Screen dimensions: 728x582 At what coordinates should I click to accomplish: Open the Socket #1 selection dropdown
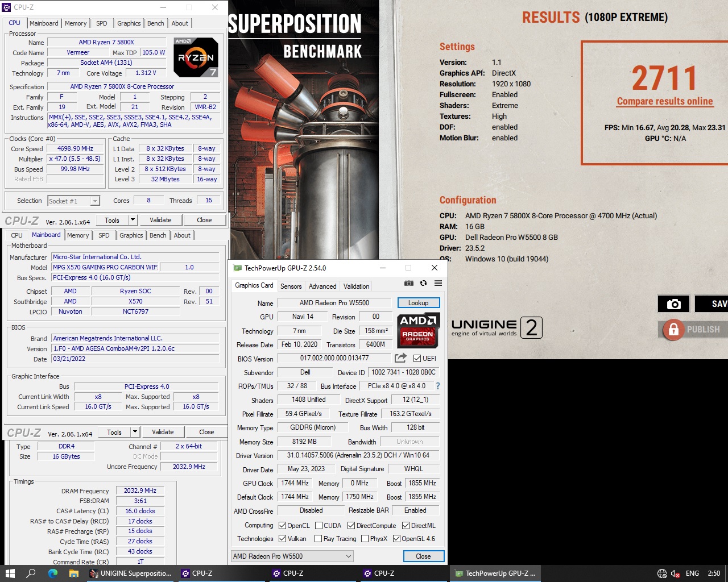[73, 201]
